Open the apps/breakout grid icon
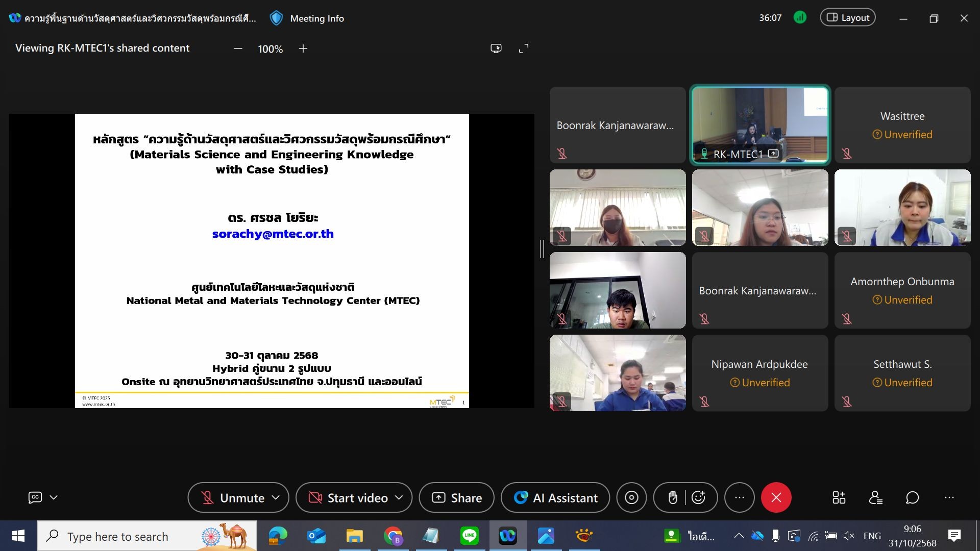The height and width of the screenshot is (551, 980). (839, 497)
